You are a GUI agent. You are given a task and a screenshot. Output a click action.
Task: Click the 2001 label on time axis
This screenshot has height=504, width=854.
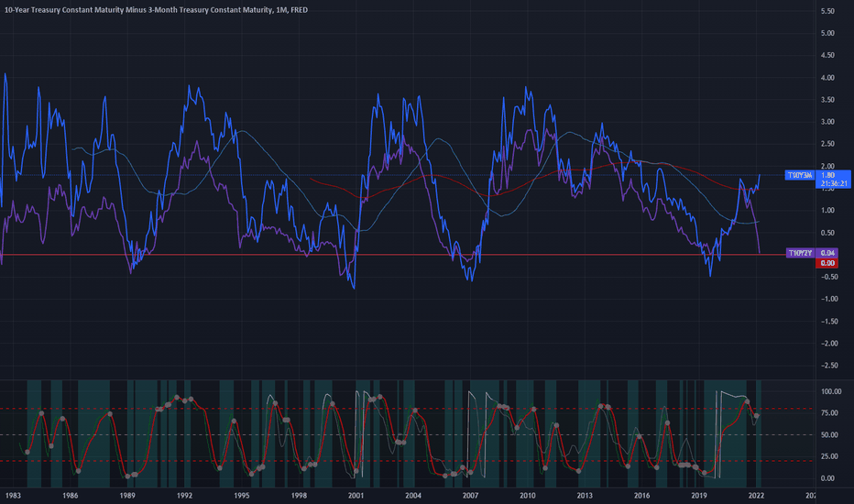click(356, 495)
